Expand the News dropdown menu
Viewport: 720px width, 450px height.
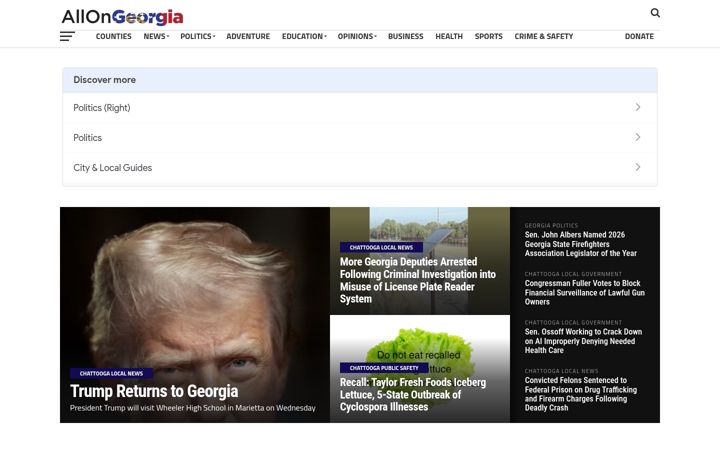tap(156, 36)
